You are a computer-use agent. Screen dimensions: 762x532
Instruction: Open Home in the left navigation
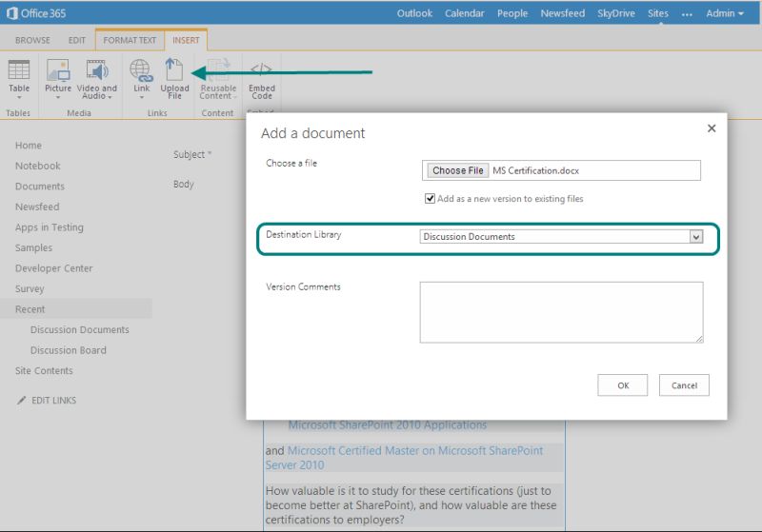pyautogui.click(x=29, y=146)
